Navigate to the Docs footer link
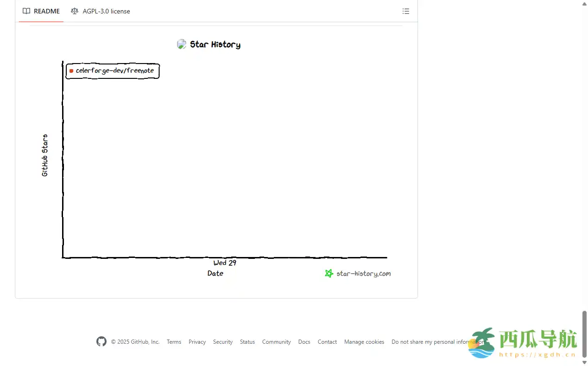 (x=304, y=342)
